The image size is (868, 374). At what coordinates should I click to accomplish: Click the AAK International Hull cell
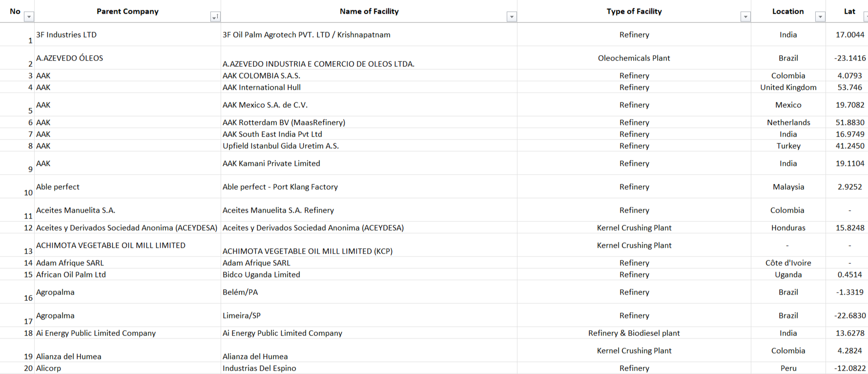[x=369, y=87]
